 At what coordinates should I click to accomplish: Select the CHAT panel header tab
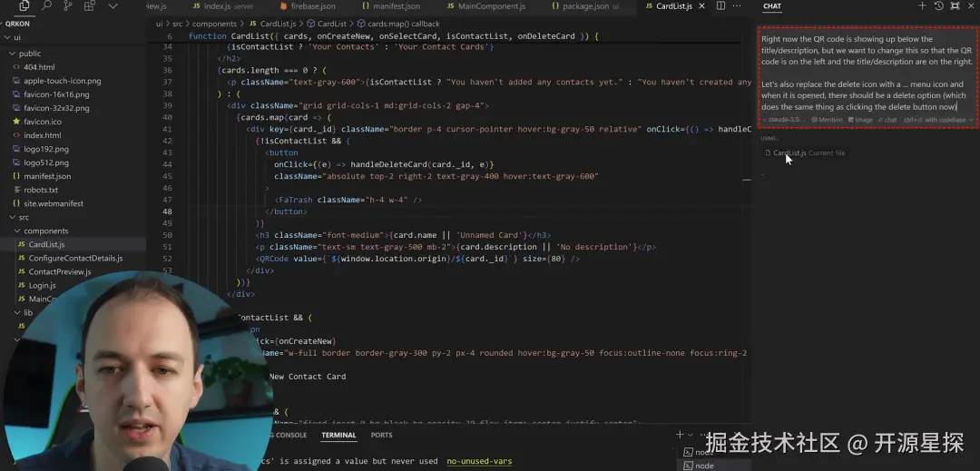pyautogui.click(x=772, y=6)
